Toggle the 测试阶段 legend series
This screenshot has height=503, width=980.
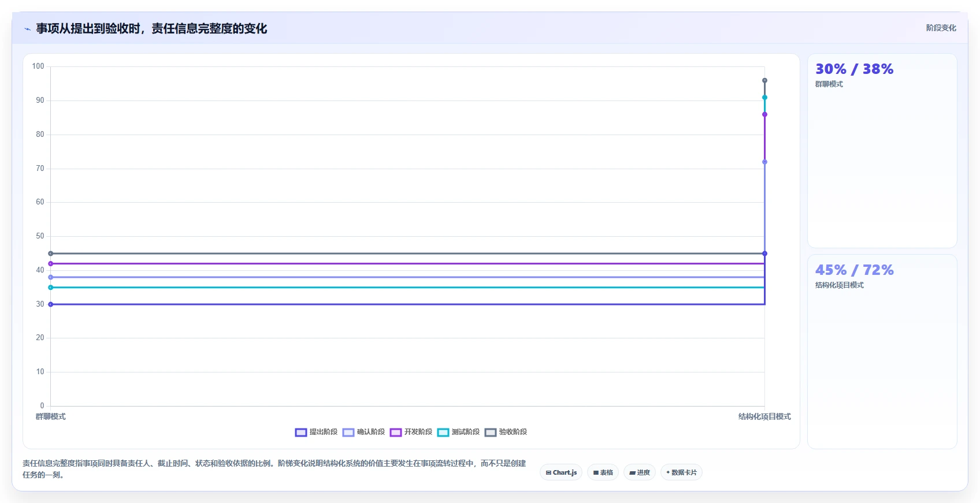(x=458, y=432)
